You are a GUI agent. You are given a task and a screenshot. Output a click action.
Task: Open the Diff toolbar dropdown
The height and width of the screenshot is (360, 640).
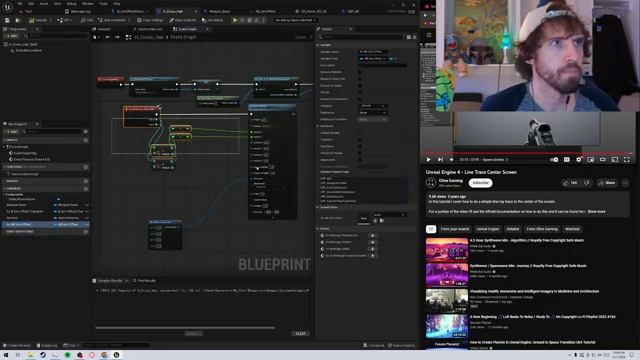[x=64, y=20]
